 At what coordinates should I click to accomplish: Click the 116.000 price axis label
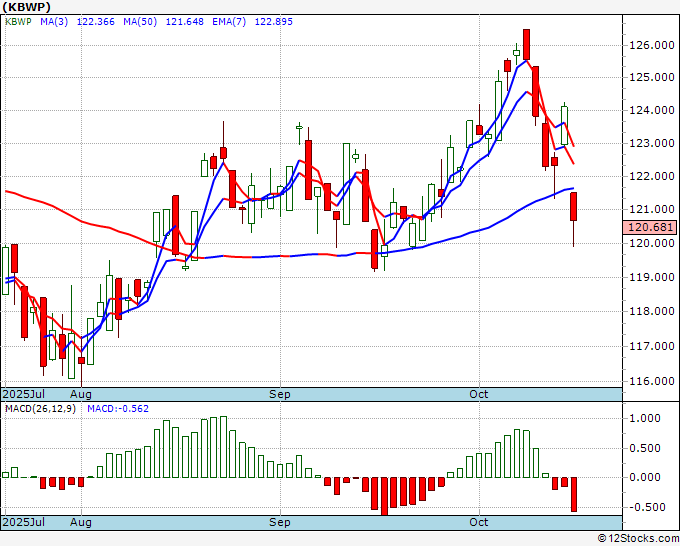pyautogui.click(x=651, y=381)
